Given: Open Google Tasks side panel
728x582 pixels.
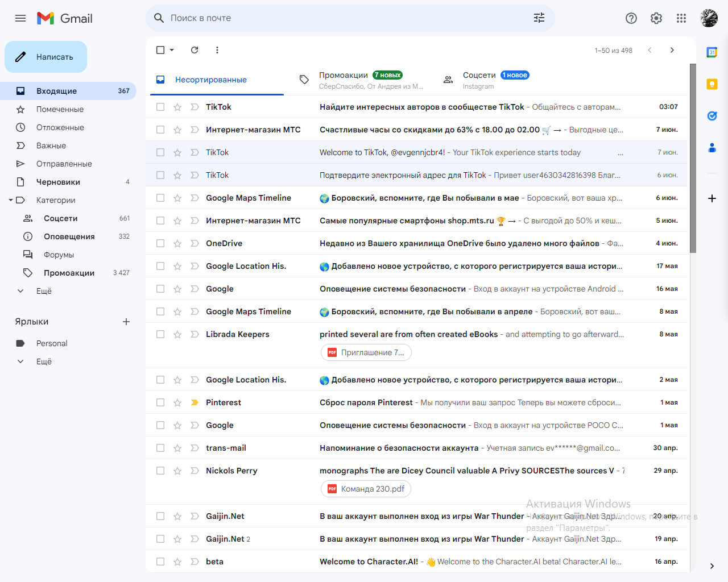Looking at the screenshot, I should click(x=712, y=116).
